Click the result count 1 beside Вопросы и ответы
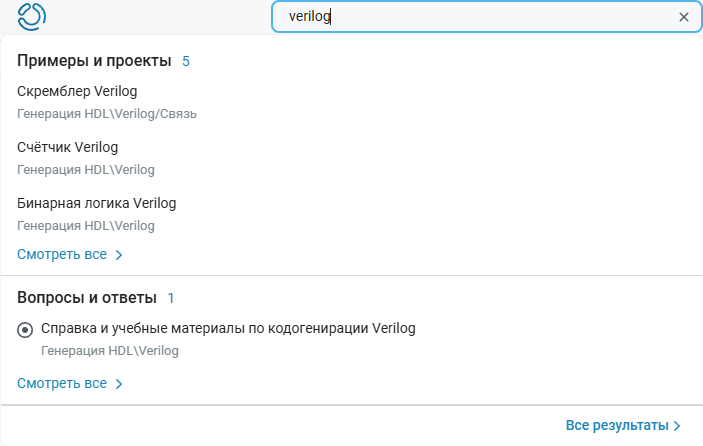 [171, 298]
